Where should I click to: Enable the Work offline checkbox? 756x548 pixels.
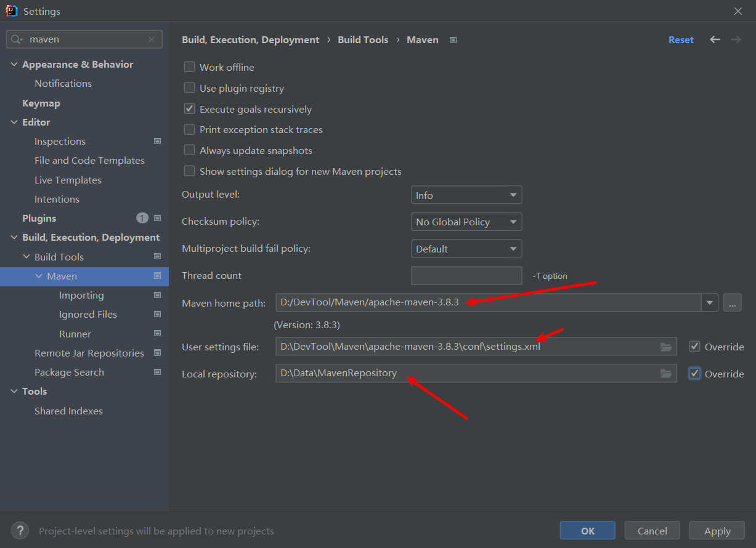click(x=190, y=67)
